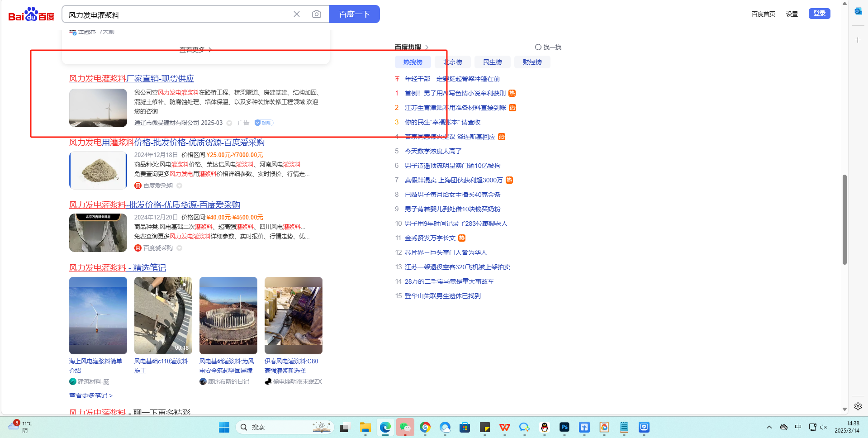Launch Photoshop from the taskbar
868x438 pixels.
point(564,427)
